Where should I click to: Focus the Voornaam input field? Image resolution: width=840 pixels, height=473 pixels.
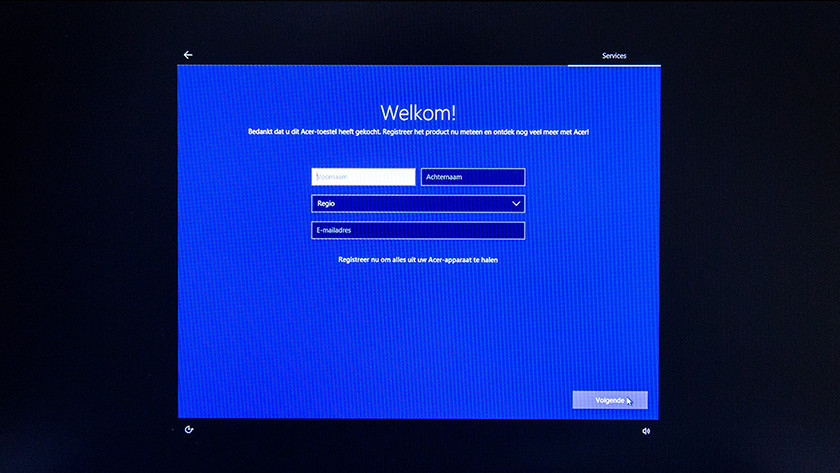pyautogui.click(x=363, y=177)
